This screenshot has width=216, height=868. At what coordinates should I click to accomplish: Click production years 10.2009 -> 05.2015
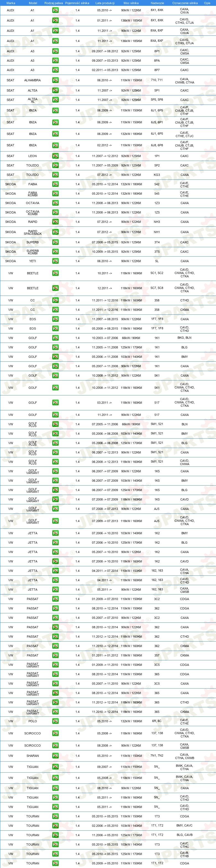click(x=105, y=252)
